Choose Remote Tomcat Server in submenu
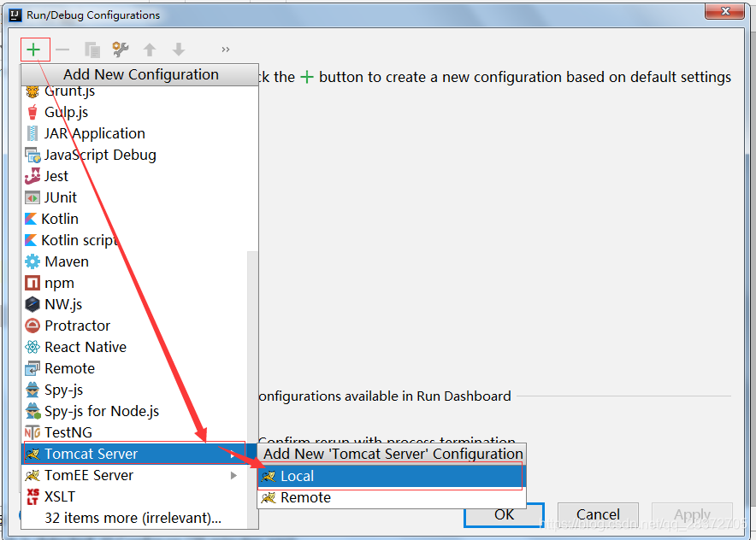756x540 pixels. [x=391, y=497]
